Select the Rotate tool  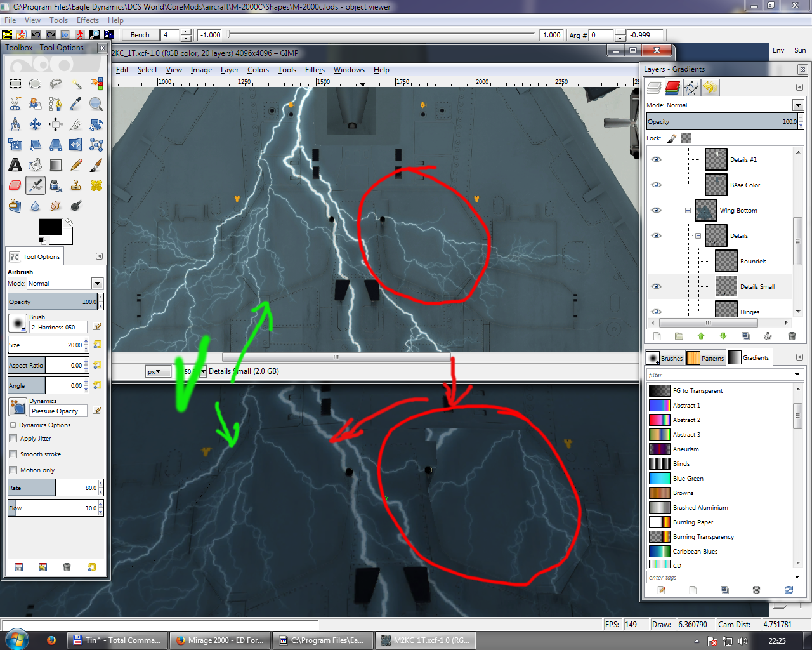(x=96, y=124)
